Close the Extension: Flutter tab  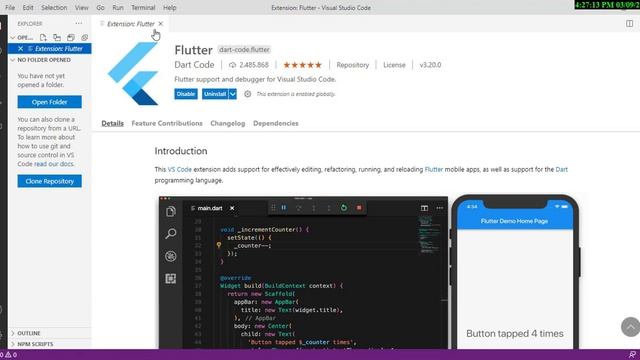point(161,24)
